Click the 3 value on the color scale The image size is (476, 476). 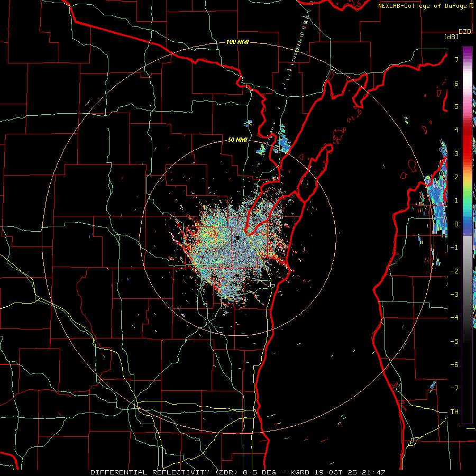tap(456, 153)
